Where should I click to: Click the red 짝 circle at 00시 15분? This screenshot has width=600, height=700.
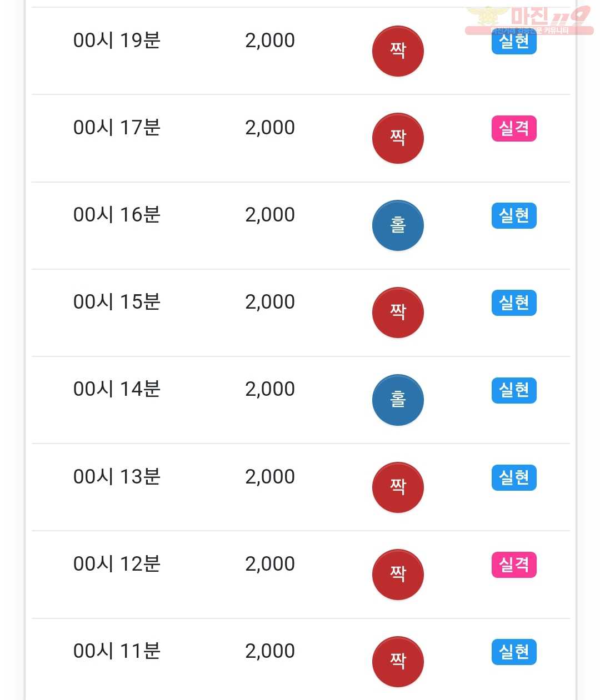[398, 313]
